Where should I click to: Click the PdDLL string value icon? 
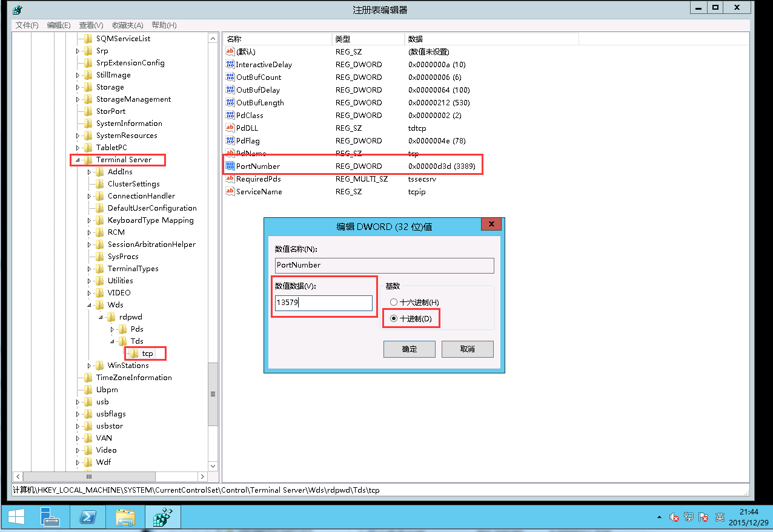230,128
